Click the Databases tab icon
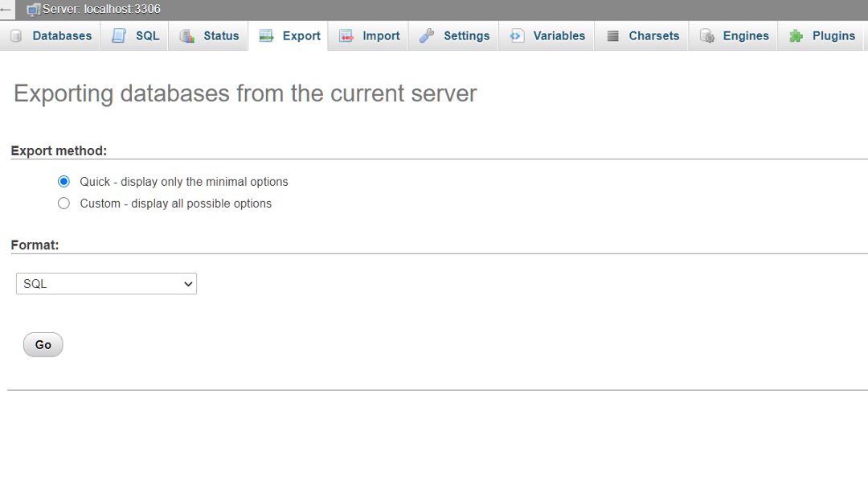868x502 pixels. [14, 35]
